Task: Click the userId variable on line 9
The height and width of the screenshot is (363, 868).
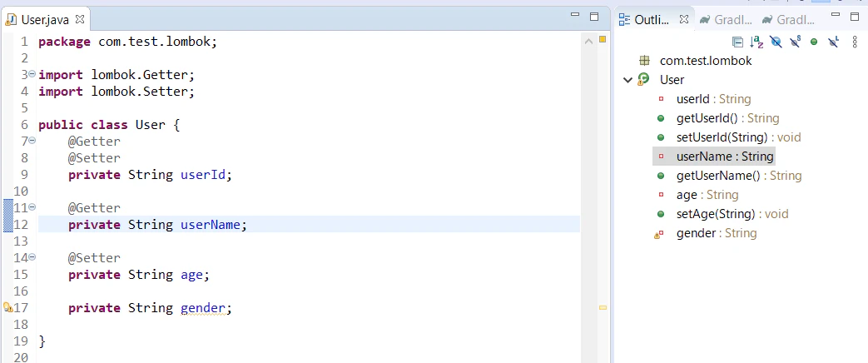Action: pyautogui.click(x=202, y=175)
